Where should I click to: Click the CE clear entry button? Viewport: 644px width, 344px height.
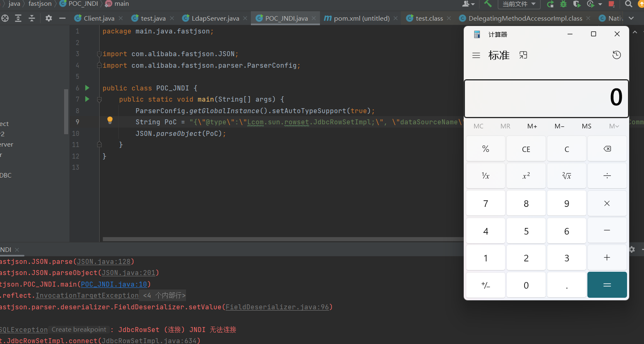point(526,149)
